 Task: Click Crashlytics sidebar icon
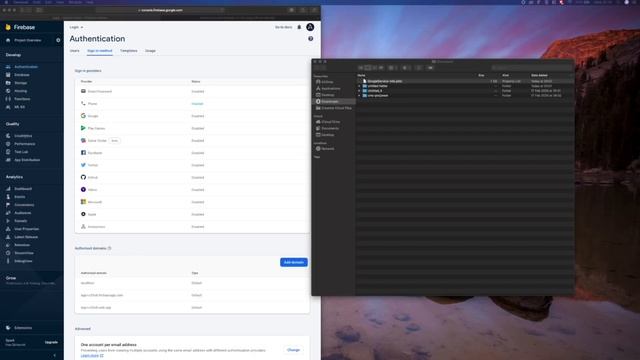coord(8,136)
